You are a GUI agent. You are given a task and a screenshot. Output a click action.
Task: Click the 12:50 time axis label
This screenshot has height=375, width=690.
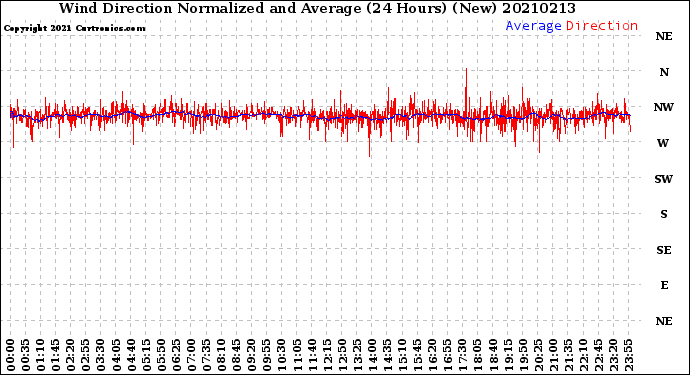point(342,355)
